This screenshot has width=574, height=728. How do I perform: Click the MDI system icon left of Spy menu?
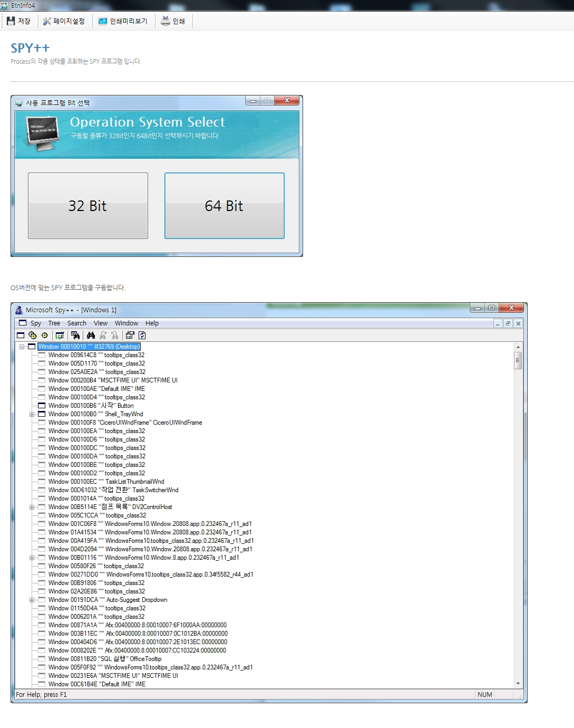click(x=23, y=323)
